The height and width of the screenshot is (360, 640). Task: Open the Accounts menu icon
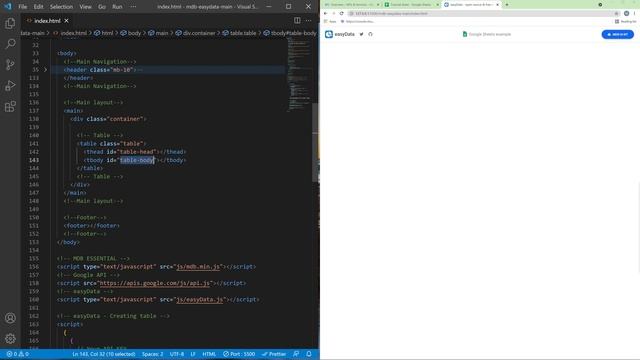tap(10, 318)
